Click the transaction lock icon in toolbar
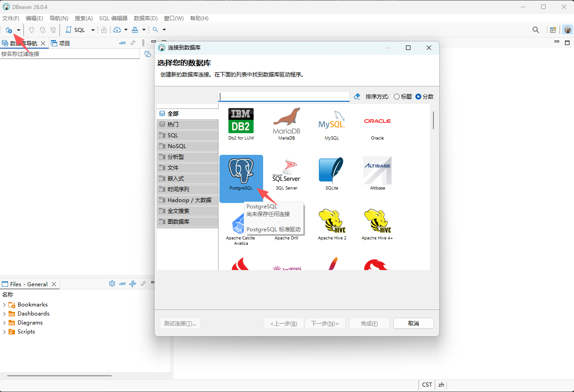 click(104, 30)
